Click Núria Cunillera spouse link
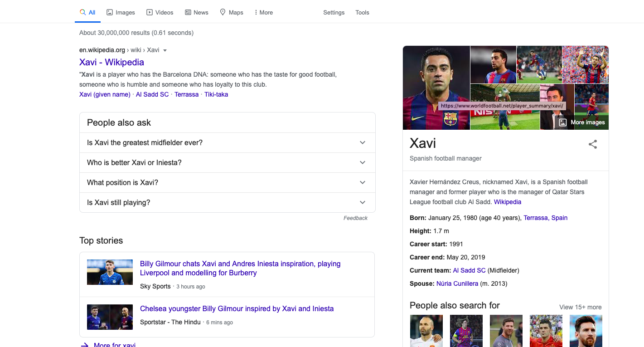This screenshot has width=644, height=347. pos(457,283)
